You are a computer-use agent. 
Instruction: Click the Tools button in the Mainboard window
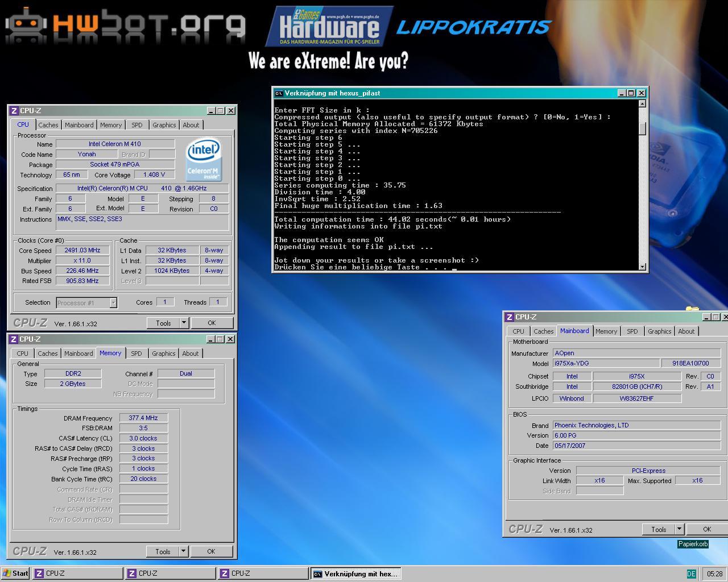(x=659, y=529)
